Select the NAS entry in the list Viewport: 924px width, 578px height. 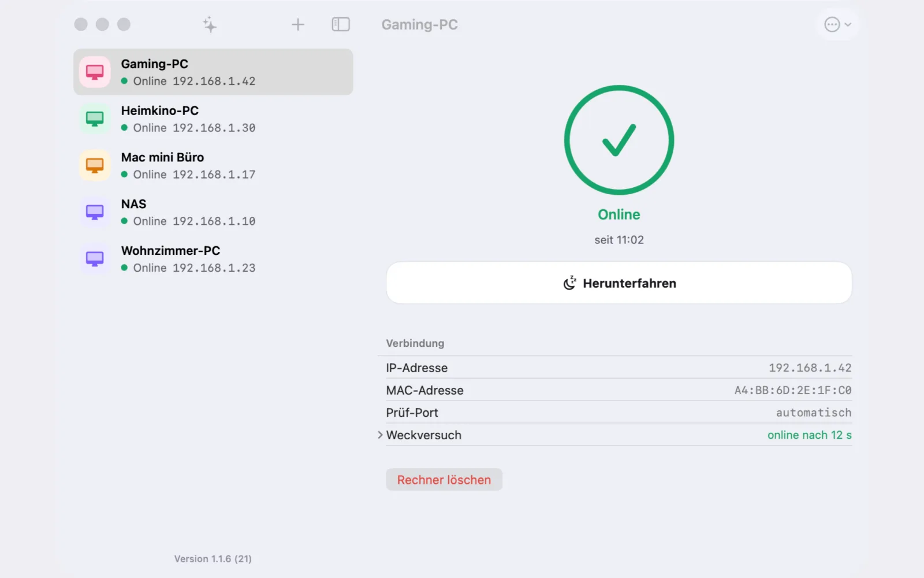[213, 212]
